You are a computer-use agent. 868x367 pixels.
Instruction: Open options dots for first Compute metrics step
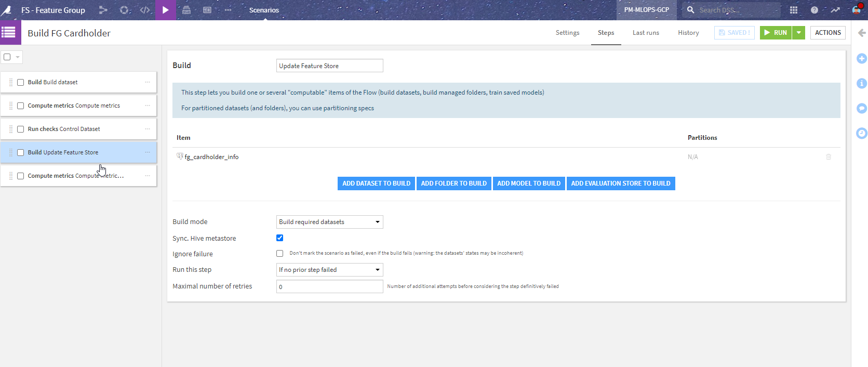[x=148, y=106]
